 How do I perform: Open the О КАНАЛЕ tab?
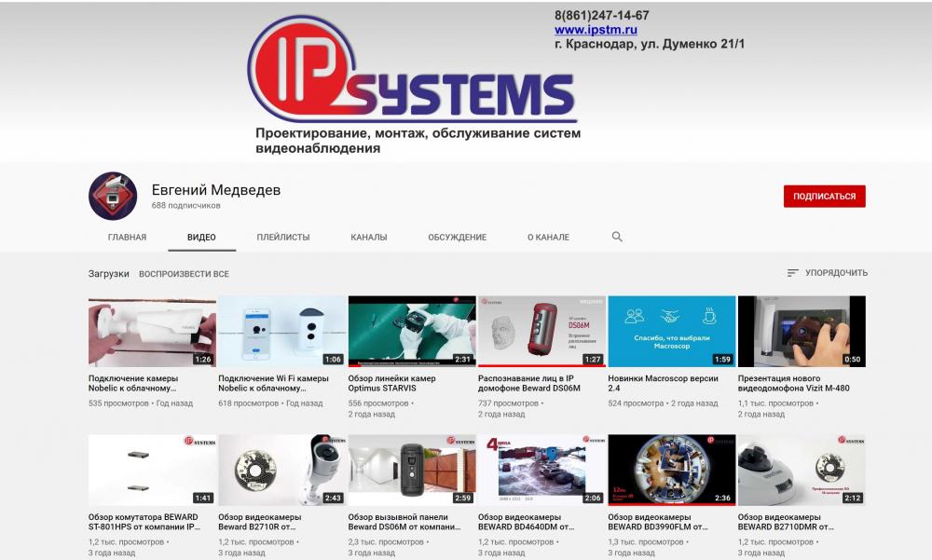[x=548, y=238]
